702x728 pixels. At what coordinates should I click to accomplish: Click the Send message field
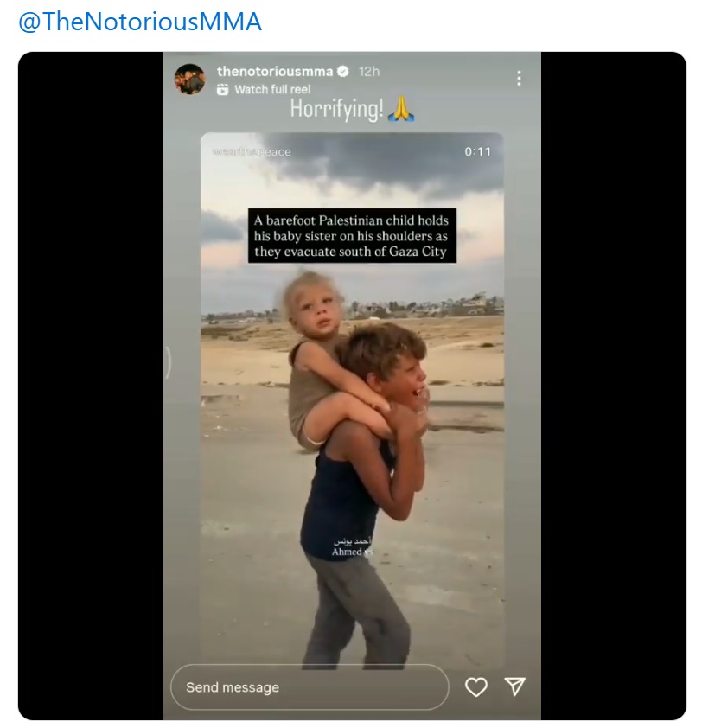[310, 687]
